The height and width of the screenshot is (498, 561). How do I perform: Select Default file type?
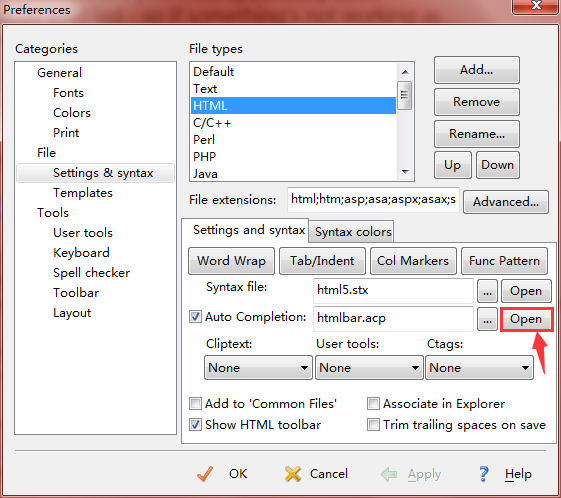pyautogui.click(x=293, y=72)
